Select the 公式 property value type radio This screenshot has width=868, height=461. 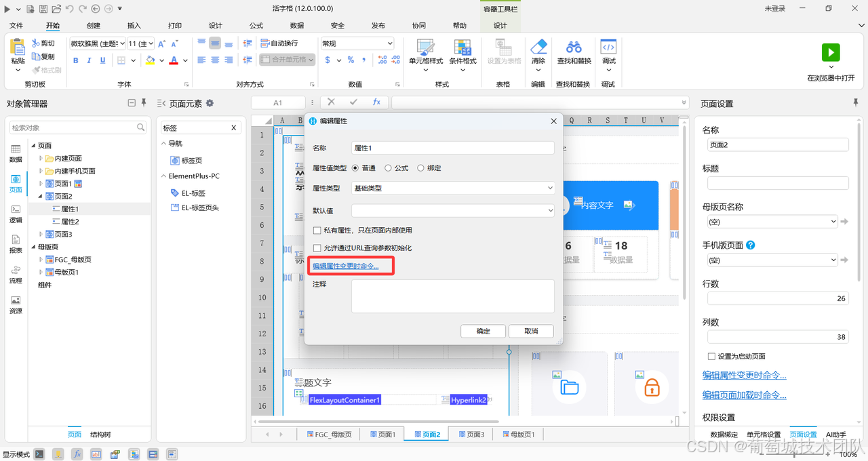(388, 168)
